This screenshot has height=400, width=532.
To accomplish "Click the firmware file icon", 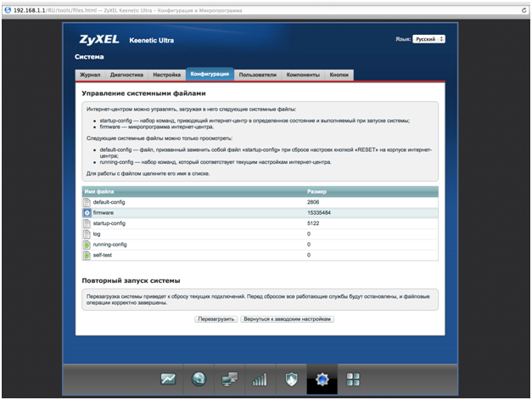I will [x=87, y=212].
